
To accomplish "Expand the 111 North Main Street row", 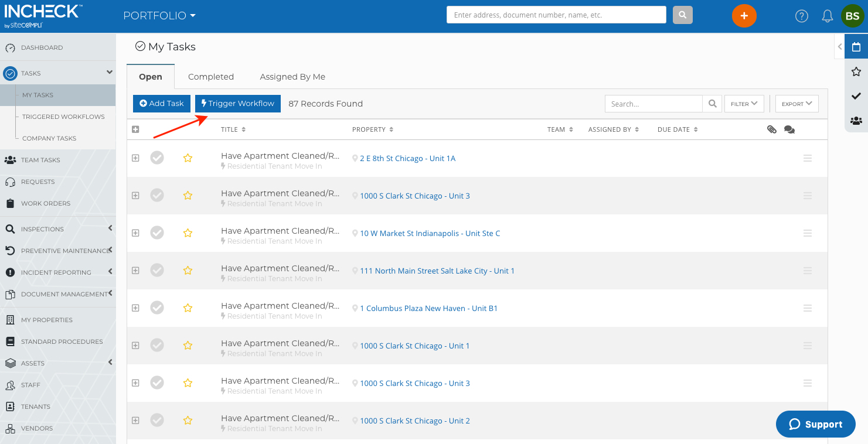I will (x=135, y=271).
